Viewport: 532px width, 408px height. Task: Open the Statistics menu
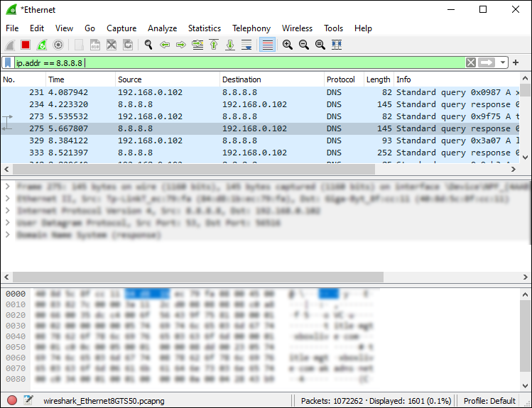tap(205, 28)
